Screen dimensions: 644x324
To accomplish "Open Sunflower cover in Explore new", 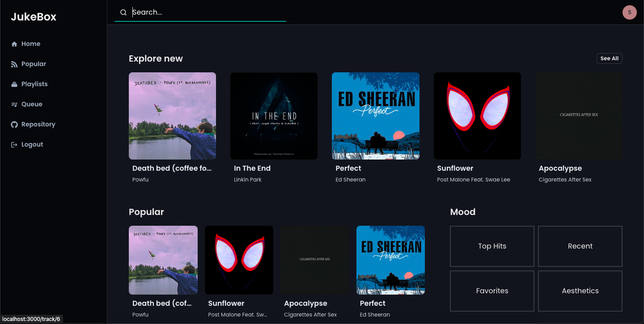I will (477, 116).
